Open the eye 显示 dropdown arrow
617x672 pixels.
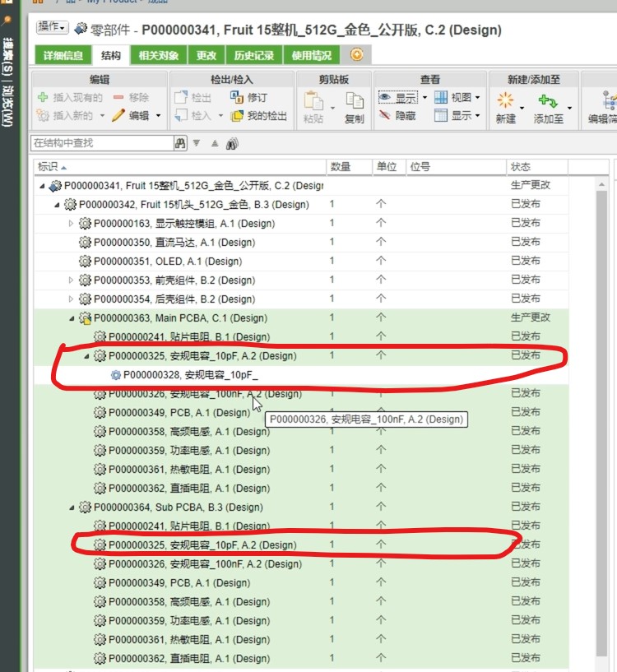[425, 98]
